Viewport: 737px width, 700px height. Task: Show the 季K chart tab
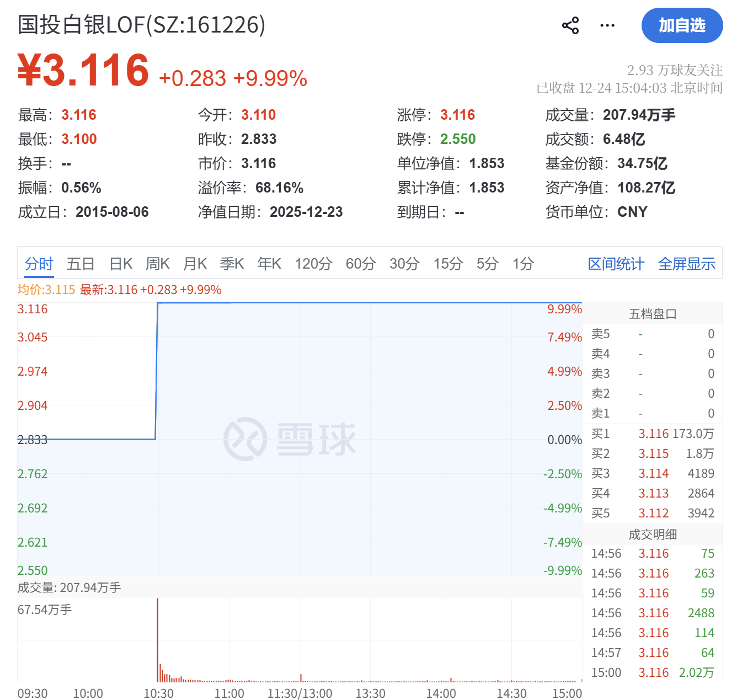pos(232,264)
